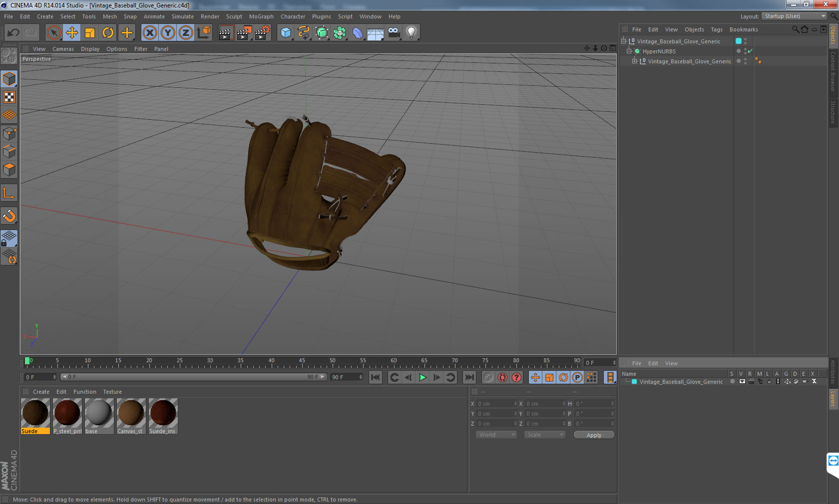839x504 pixels.
Task: Open deformer objects icon
Action: pyautogui.click(x=358, y=33)
